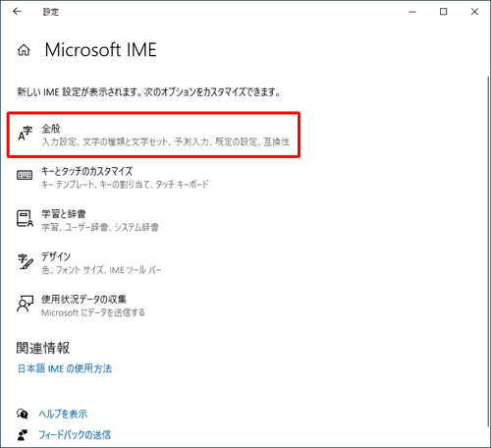Open 使用状況データの収集 settings
This screenshot has width=491, height=448.
(81, 306)
